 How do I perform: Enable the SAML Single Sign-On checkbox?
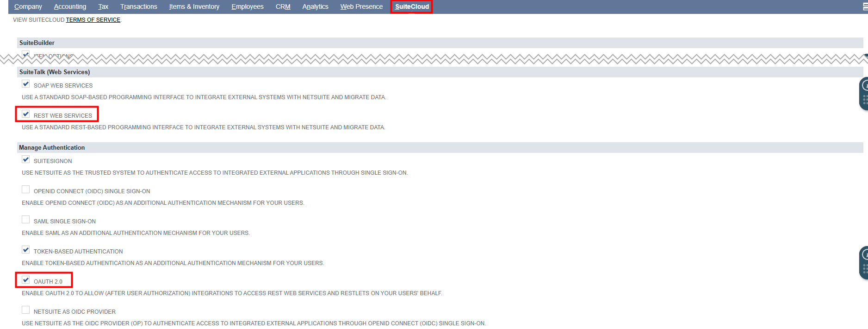pyautogui.click(x=26, y=220)
